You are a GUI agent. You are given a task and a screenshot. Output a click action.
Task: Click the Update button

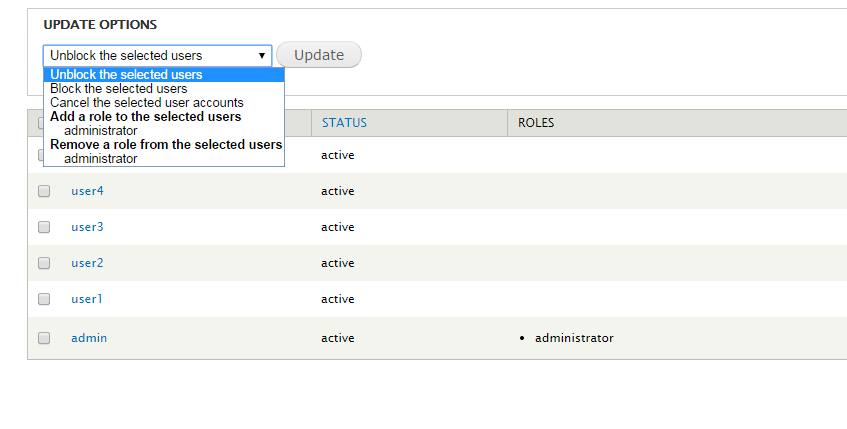pos(319,55)
